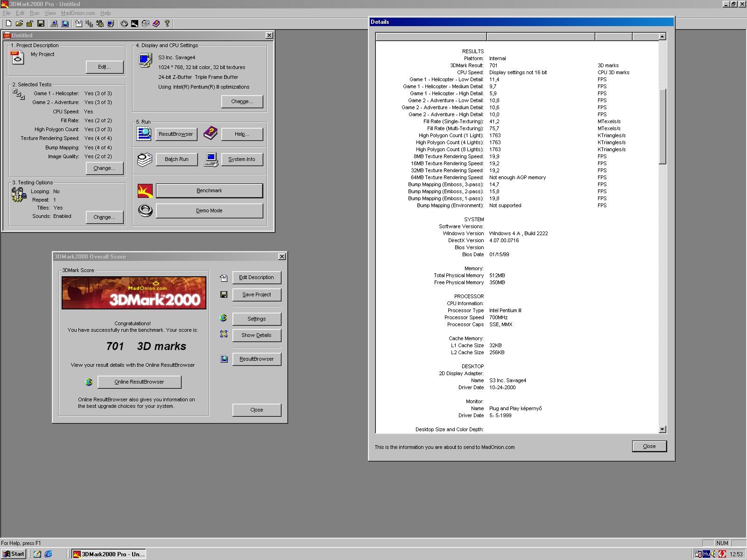Image resolution: width=747 pixels, height=560 pixels.
Task: Click Close in Overall Score dialog
Action: click(257, 410)
